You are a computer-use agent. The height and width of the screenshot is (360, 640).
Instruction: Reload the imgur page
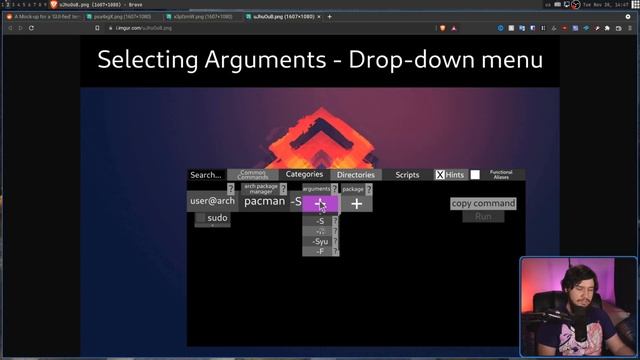[x=31, y=28]
